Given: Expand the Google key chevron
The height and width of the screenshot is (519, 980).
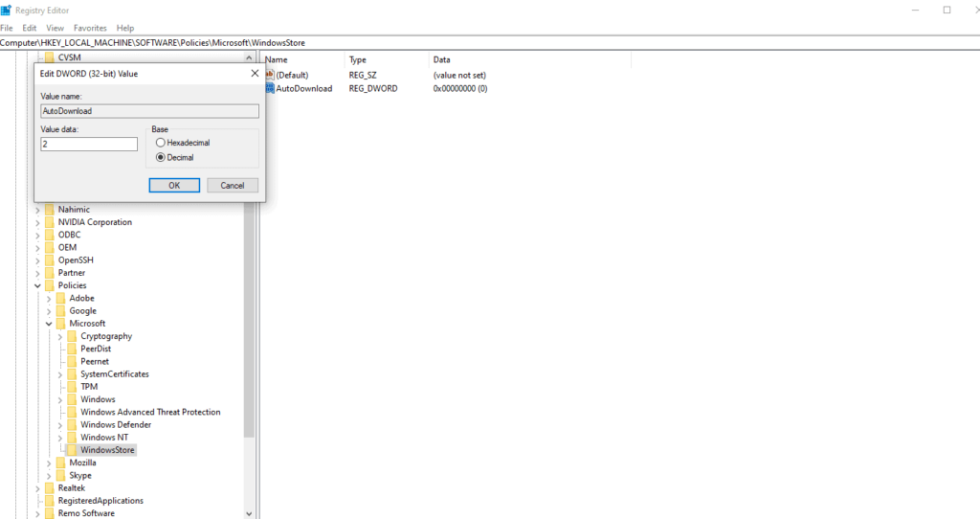Looking at the screenshot, I should tap(49, 311).
